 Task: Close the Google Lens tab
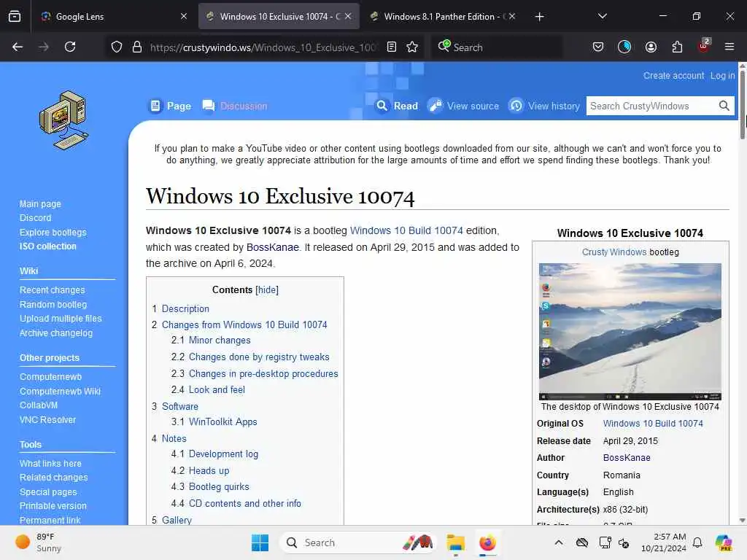click(x=184, y=16)
